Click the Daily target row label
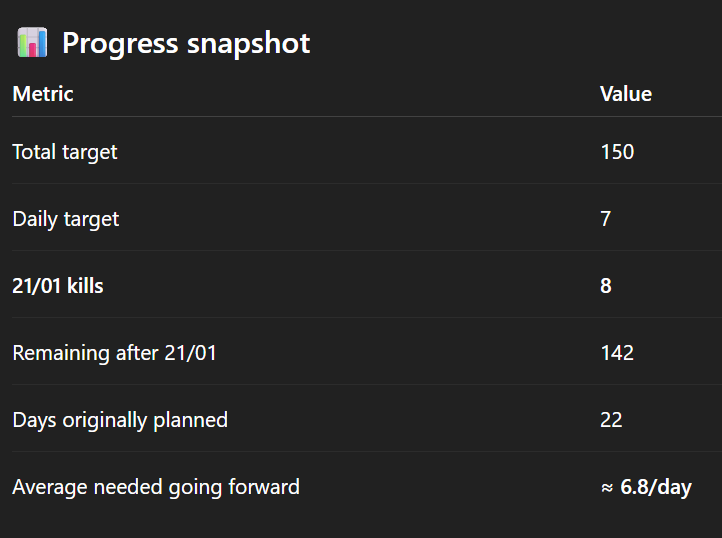722x538 pixels. (x=66, y=219)
